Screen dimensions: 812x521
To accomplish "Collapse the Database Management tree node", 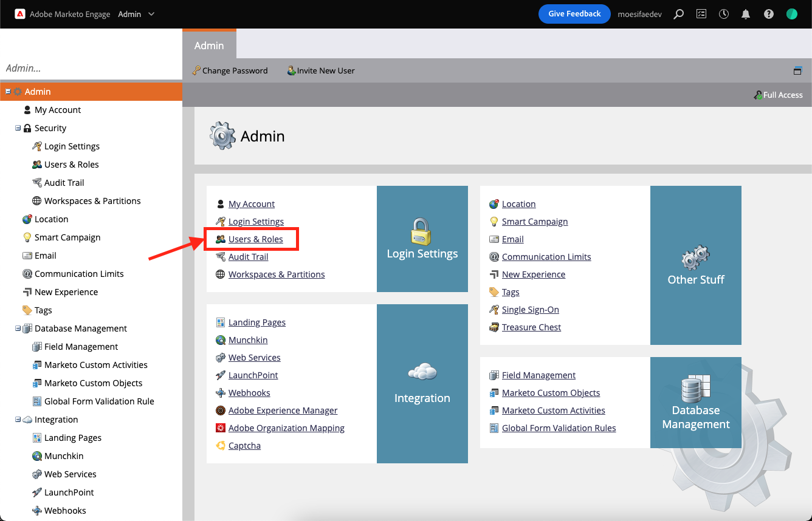I will pos(18,329).
